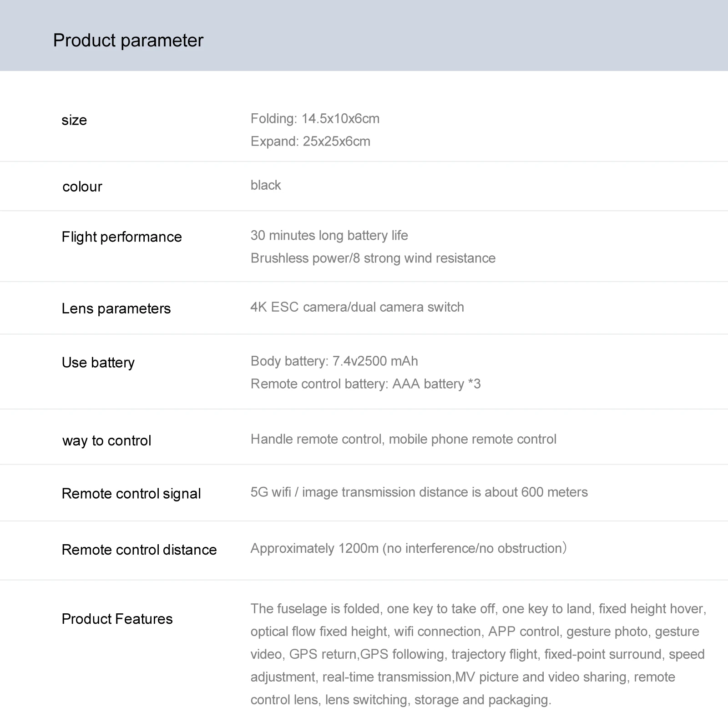Viewport: 728px width, 728px height.
Task: Select the Folding: 14.5x10x6cm text
Action: tap(315, 119)
